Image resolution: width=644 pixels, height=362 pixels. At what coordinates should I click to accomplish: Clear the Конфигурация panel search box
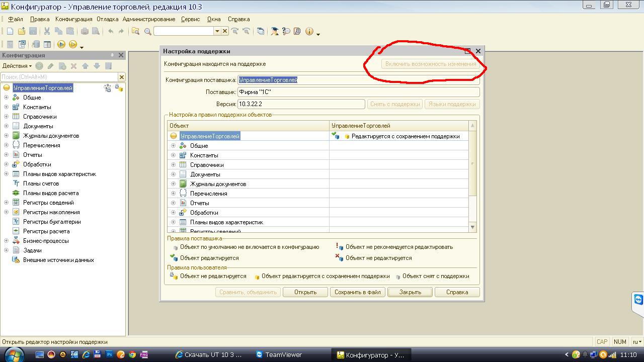click(x=121, y=77)
